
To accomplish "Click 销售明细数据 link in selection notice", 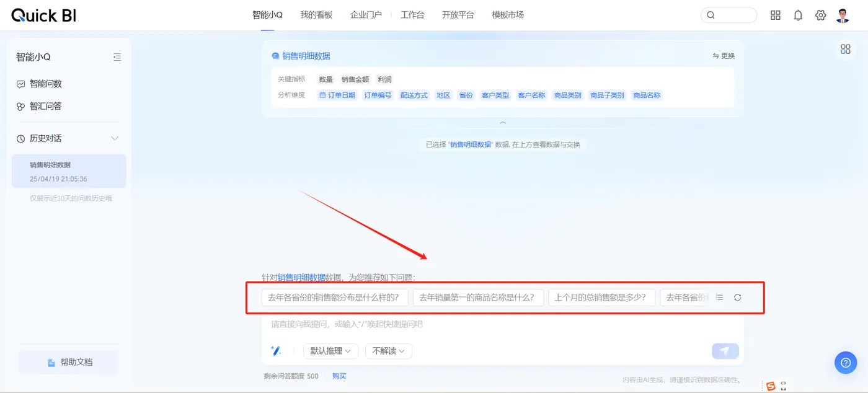I will (471, 144).
